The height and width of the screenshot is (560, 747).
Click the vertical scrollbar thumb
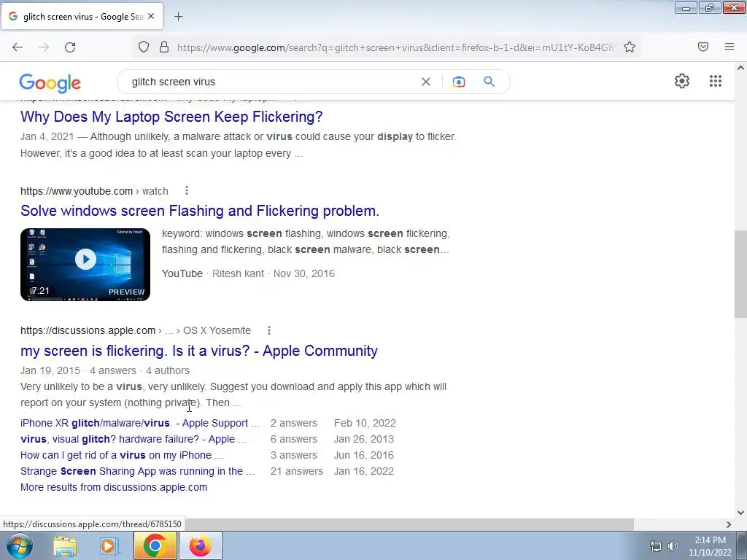[740, 274]
